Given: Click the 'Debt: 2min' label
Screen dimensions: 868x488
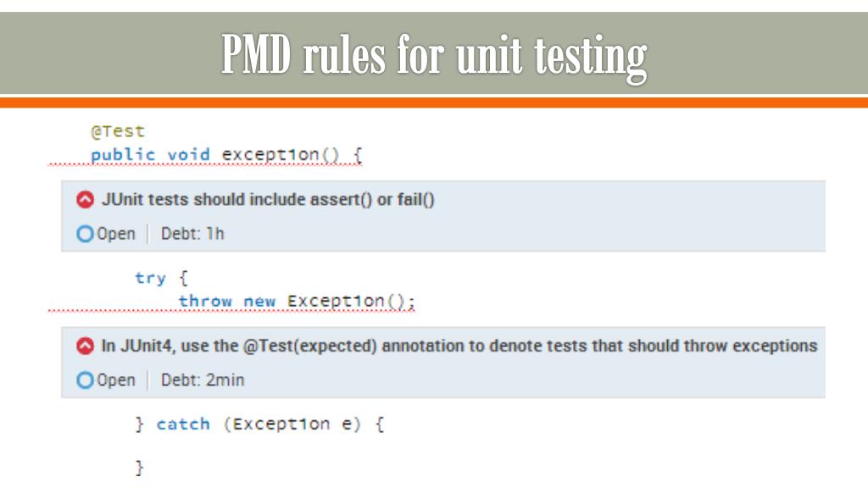Looking at the screenshot, I should tap(203, 380).
